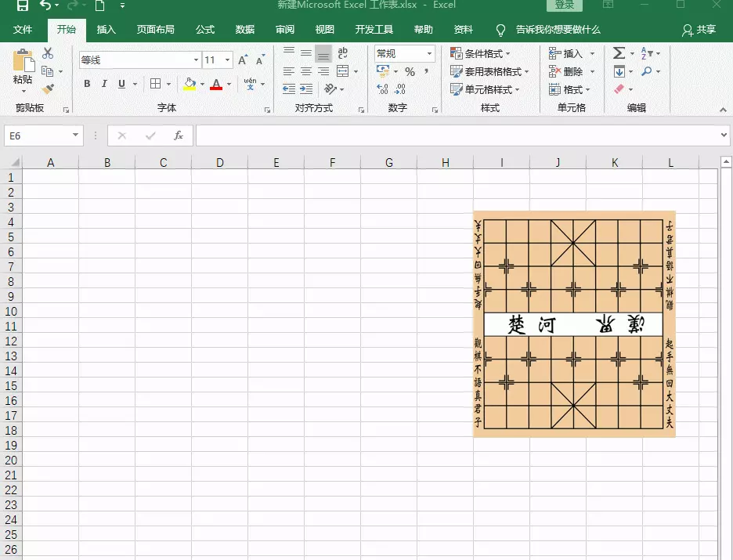The image size is (733, 560).
Task: Toggle underline with the U button
Action: tap(121, 84)
